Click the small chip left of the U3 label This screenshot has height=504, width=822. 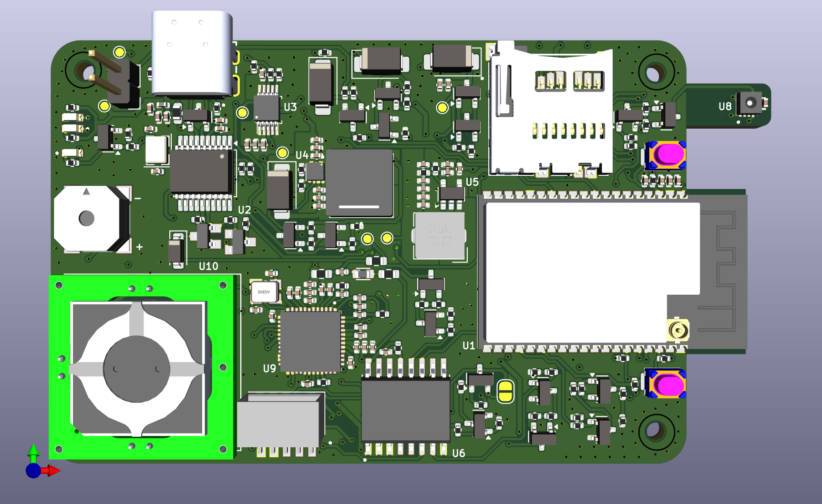267,109
